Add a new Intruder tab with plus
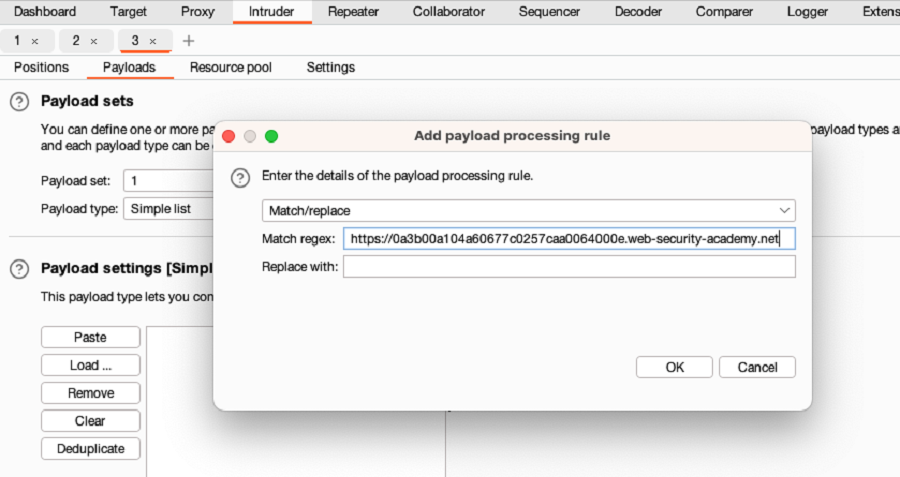The image size is (900, 477). pos(188,41)
